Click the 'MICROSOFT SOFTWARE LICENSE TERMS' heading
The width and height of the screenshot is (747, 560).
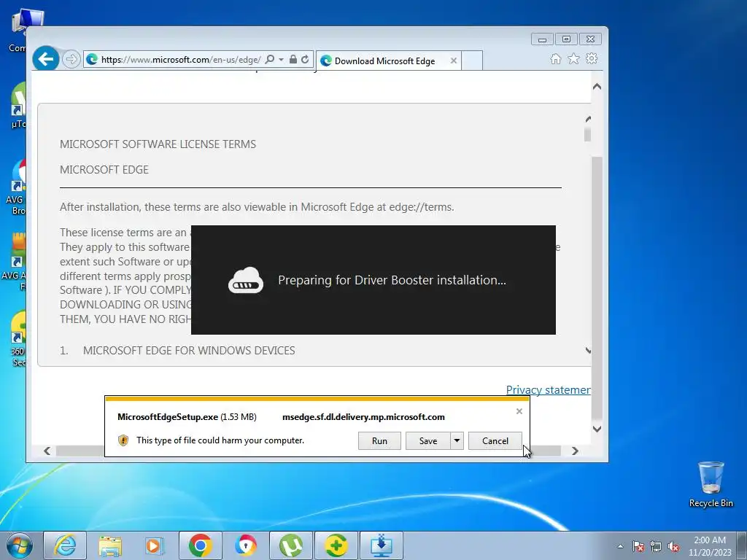click(158, 144)
